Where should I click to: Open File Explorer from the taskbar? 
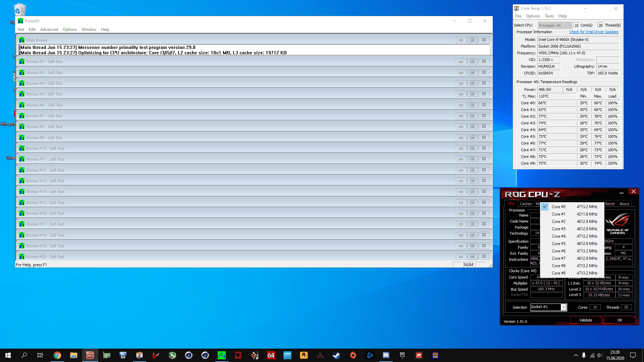pyautogui.click(x=74, y=355)
